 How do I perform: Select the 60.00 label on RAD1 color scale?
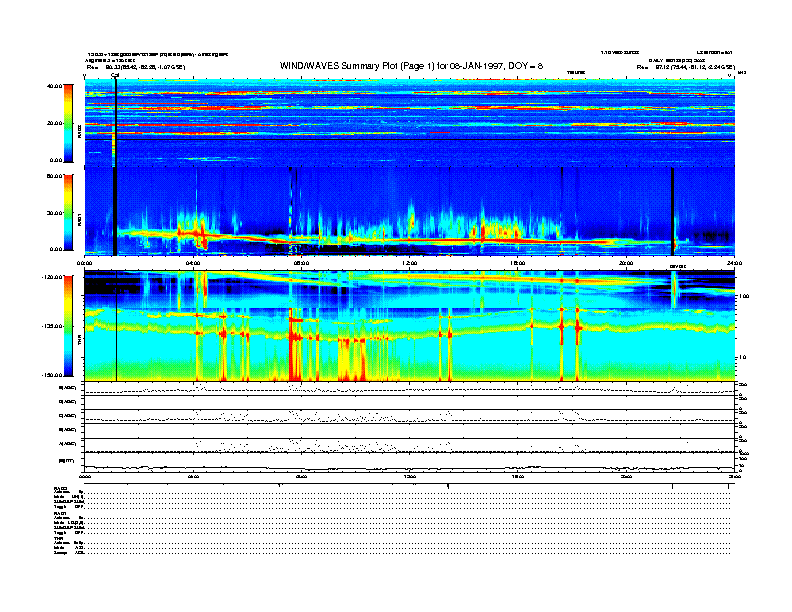click(55, 176)
